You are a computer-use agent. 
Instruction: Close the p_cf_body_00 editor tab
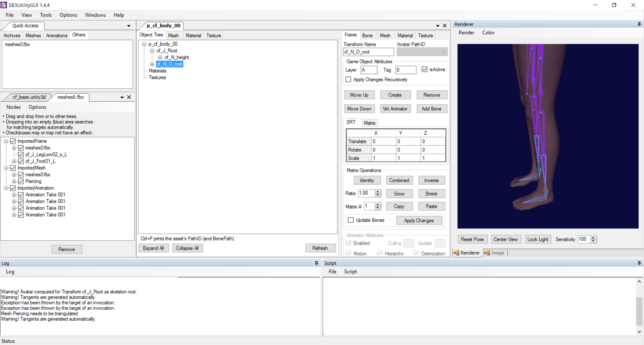[445, 26]
